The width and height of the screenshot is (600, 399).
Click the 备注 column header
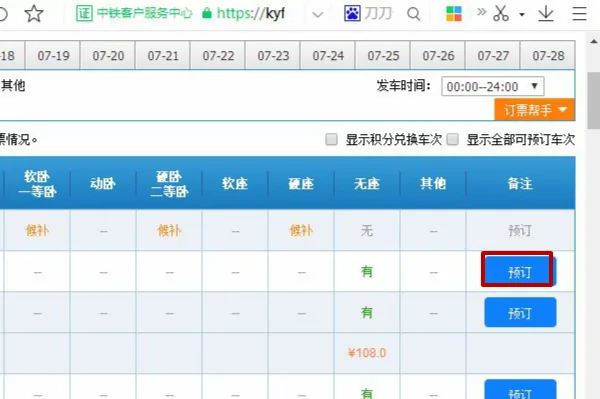coord(520,184)
